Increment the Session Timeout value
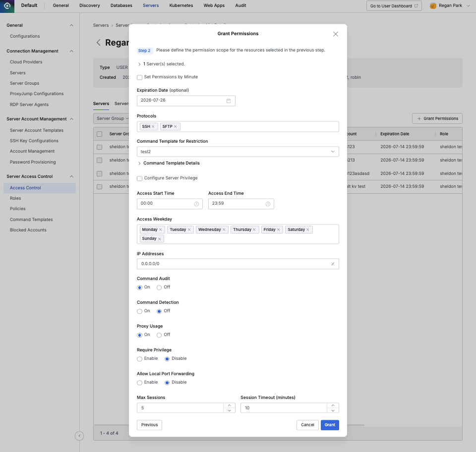Screen dimensions: 476x452 coord(333,405)
